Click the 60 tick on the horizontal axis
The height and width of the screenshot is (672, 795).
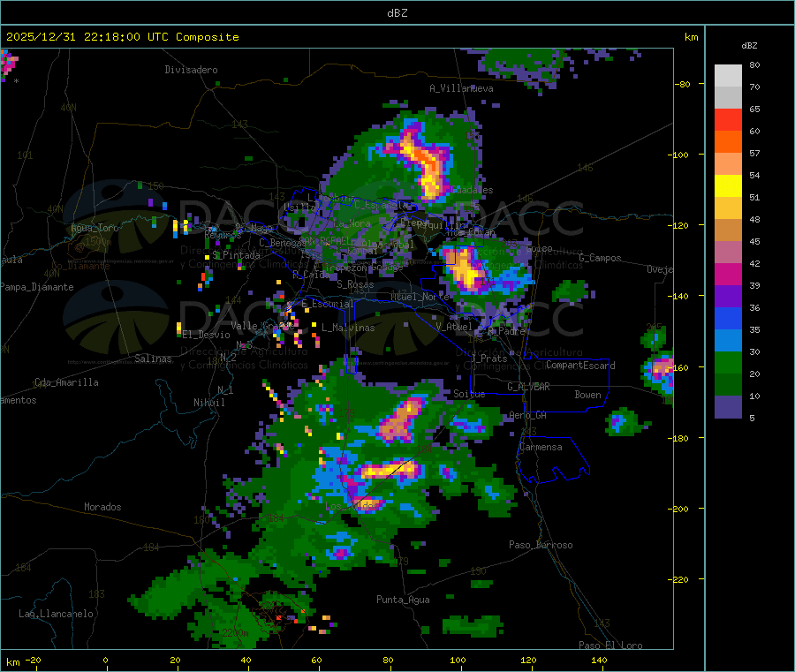click(x=316, y=660)
